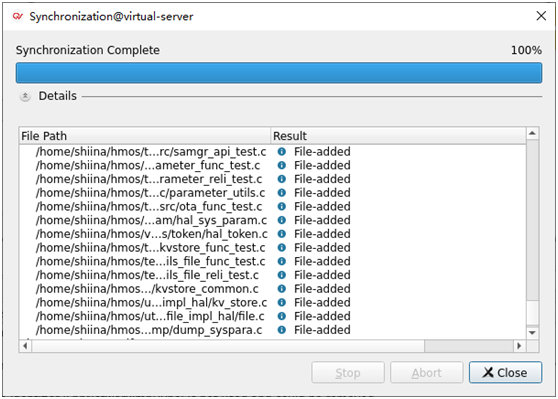
Task: Click the 100% progress label
Action: tap(526, 50)
